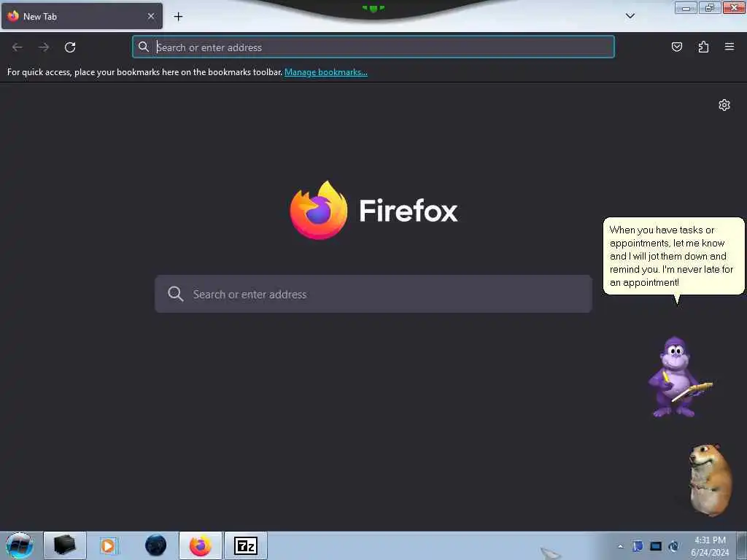Click the Manage bookmarks link
The width and height of the screenshot is (747, 560).
(x=326, y=72)
